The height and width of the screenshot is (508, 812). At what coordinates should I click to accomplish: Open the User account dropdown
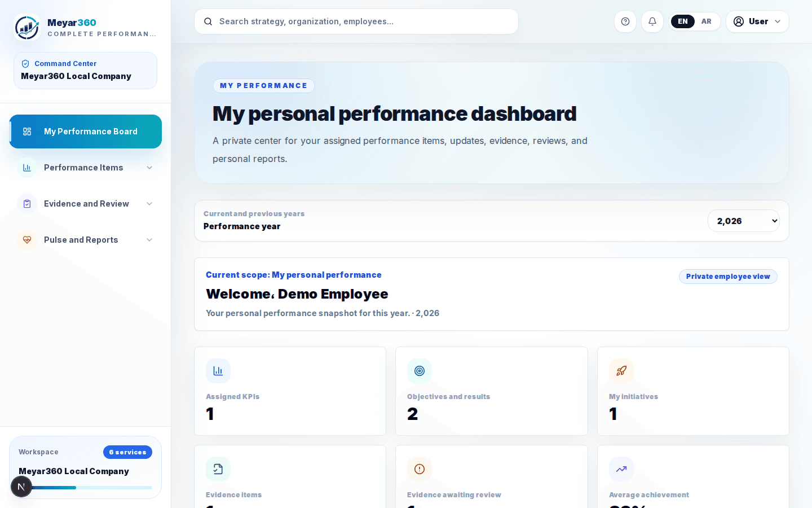point(757,21)
